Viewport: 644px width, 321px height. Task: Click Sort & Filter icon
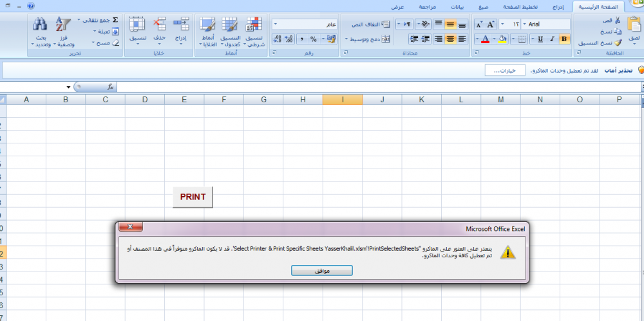pos(63,25)
